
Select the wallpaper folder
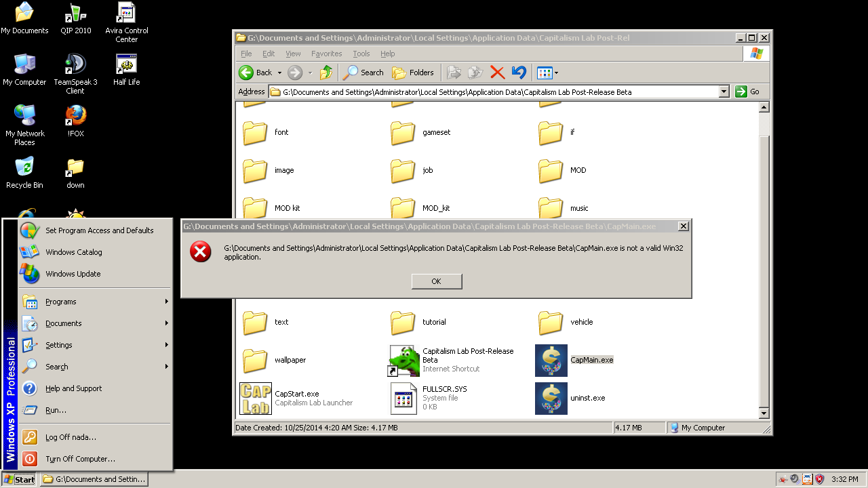pyautogui.click(x=275, y=361)
